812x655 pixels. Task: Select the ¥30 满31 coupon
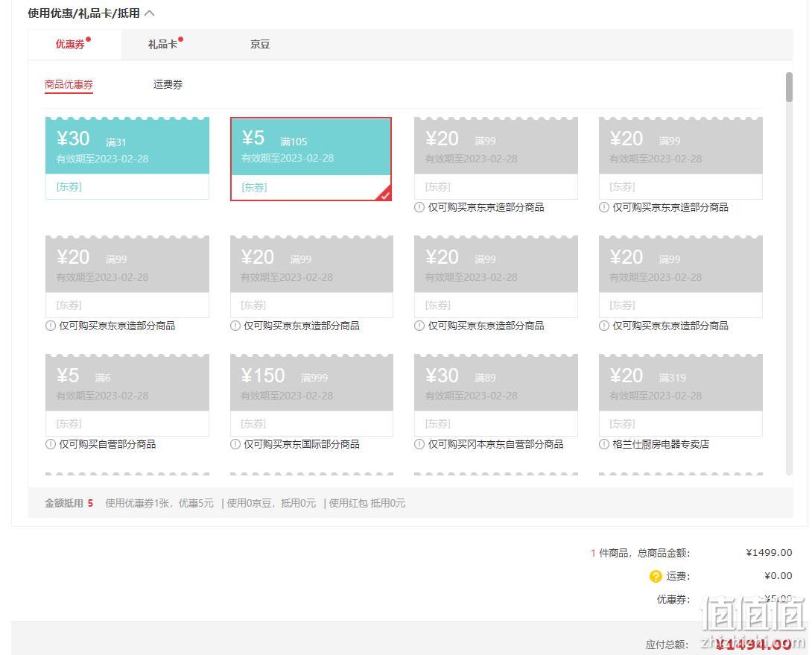(x=127, y=158)
